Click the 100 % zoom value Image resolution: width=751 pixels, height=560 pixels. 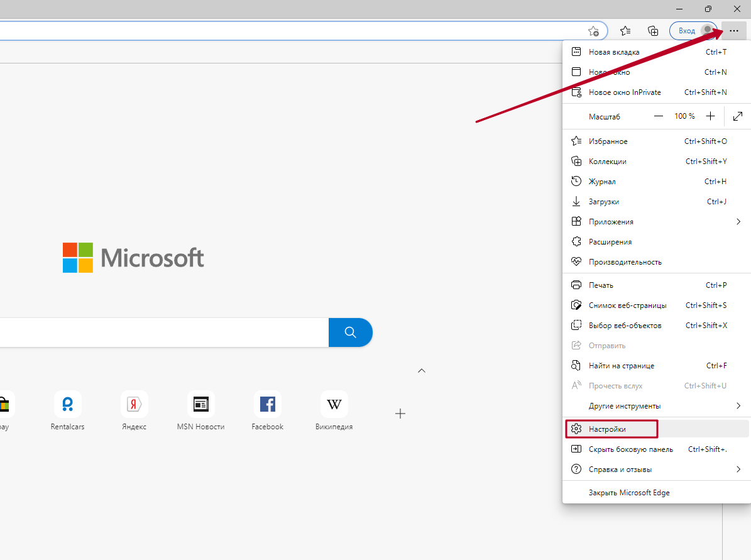click(684, 116)
